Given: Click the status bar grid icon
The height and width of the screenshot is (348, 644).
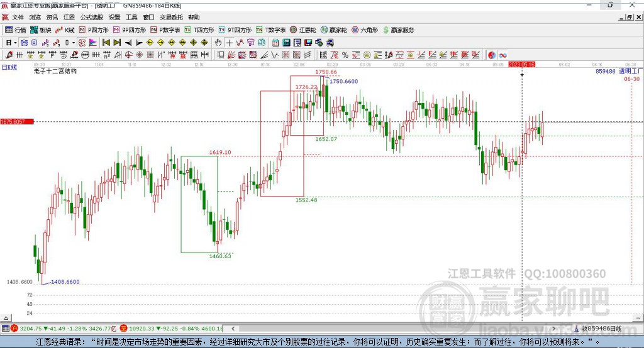Looking at the screenshot, I should coord(5,329).
